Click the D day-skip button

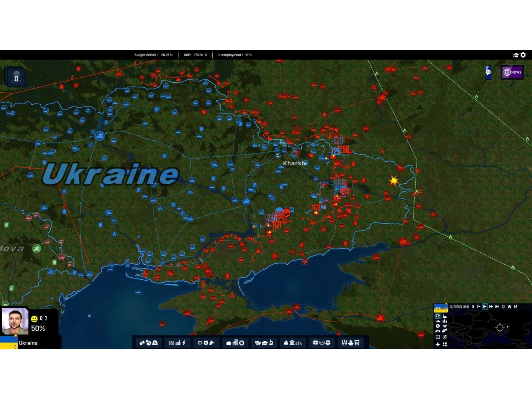(503, 307)
